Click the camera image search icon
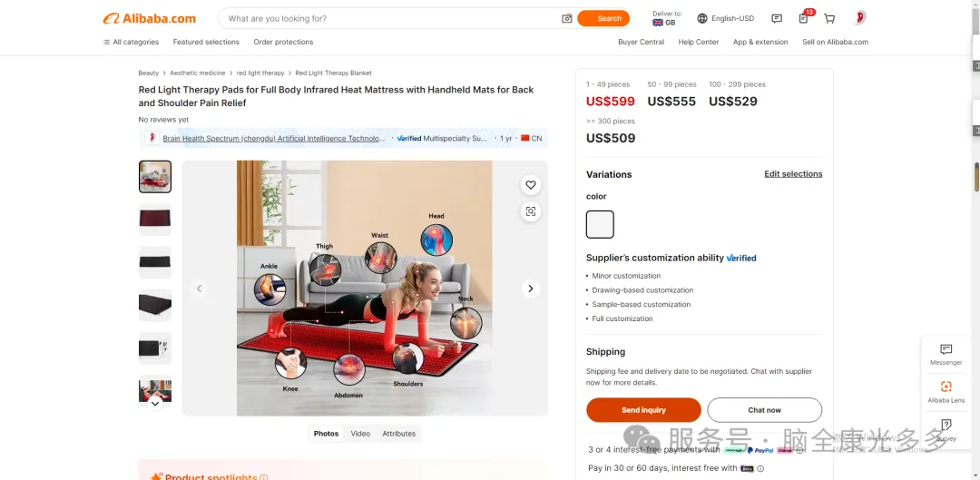The height and width of the screenshot is (480, 980). point(567,19)
